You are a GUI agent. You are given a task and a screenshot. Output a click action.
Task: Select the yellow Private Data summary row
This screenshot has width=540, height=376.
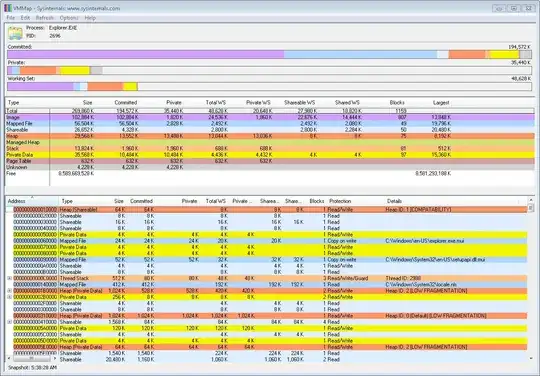270,155
